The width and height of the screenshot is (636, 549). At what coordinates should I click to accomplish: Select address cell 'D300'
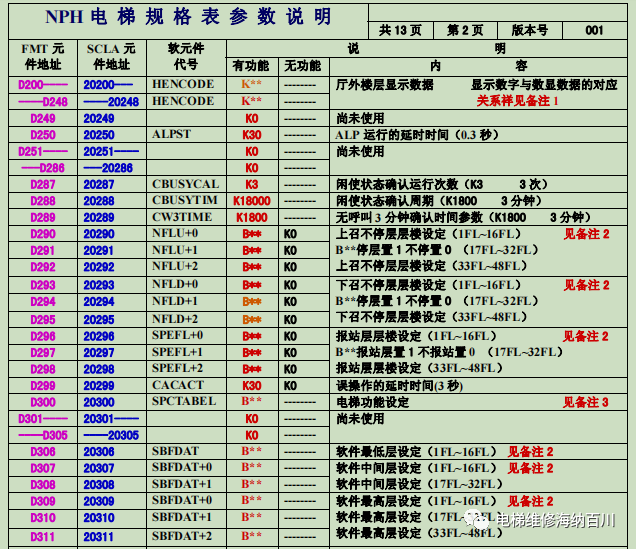click(43, 402)
